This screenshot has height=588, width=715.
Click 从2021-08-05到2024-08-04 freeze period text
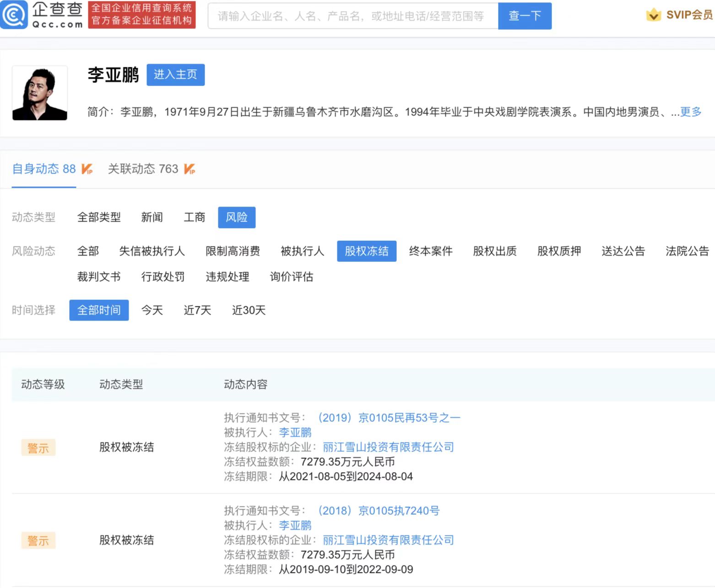(x=346, y=476)
